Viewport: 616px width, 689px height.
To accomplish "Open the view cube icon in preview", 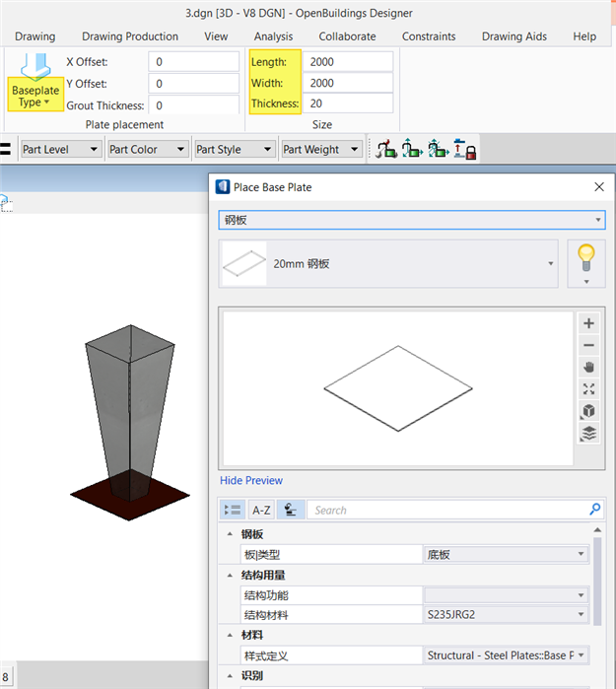I will click(x=588, y=411).
